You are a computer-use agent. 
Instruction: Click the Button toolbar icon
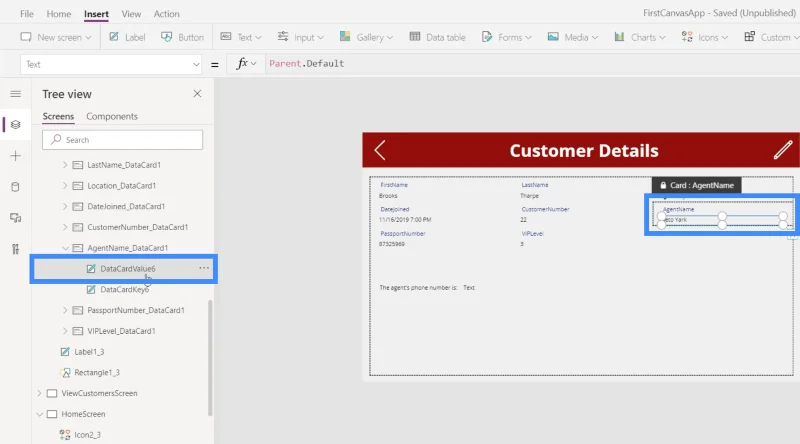pyautogui.click(x=166, y=37)
